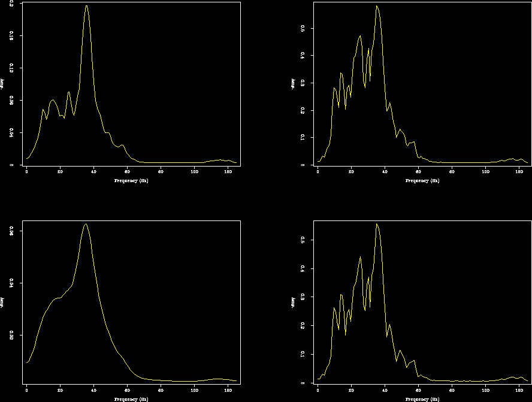Click the 20 tick on bottom-left plot's x-axis
This screenshot has width=532, height=402.
[60, 390]
